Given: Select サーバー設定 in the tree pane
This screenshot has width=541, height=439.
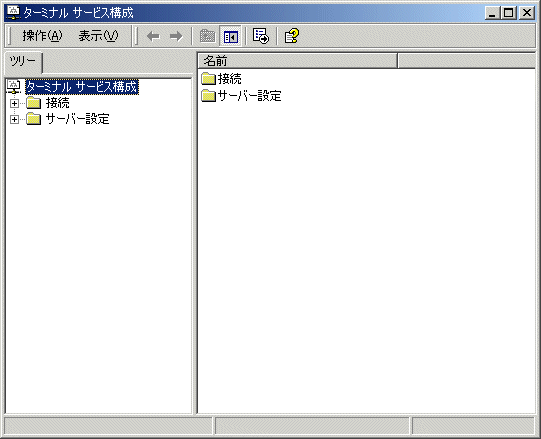Looking at the screenshot, I should tap(78, 119).
